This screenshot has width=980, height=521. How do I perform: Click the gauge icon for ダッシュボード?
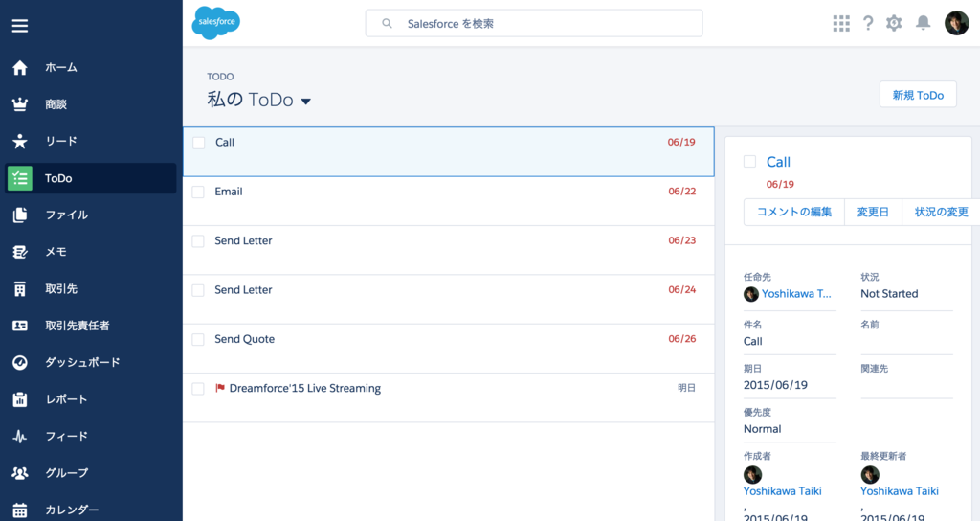20,363
